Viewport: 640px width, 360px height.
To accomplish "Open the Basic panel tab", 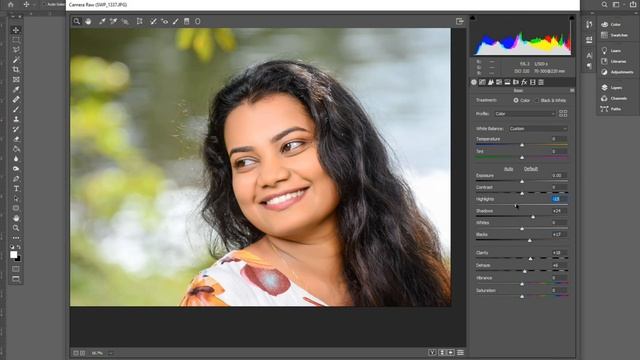I will 474,82.
